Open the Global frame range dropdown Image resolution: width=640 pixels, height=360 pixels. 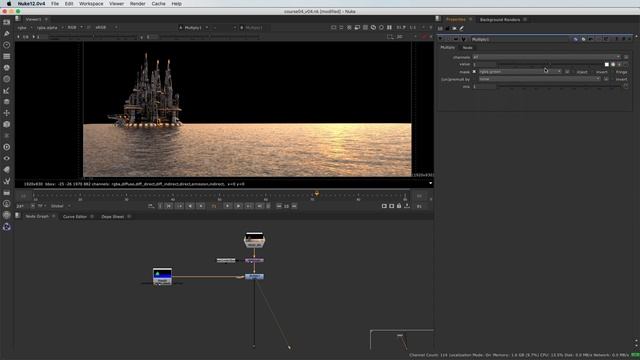(60, 206)
